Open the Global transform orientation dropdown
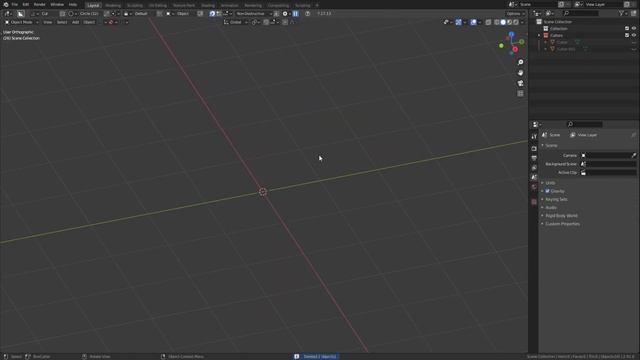This screenshot has width=640, height=360. [x=236, y=22]
